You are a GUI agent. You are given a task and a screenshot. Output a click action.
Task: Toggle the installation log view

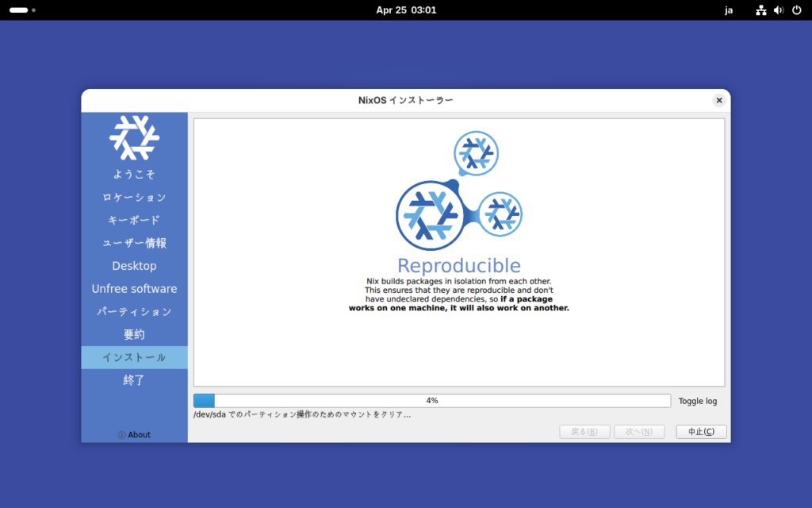coord(697,401)
